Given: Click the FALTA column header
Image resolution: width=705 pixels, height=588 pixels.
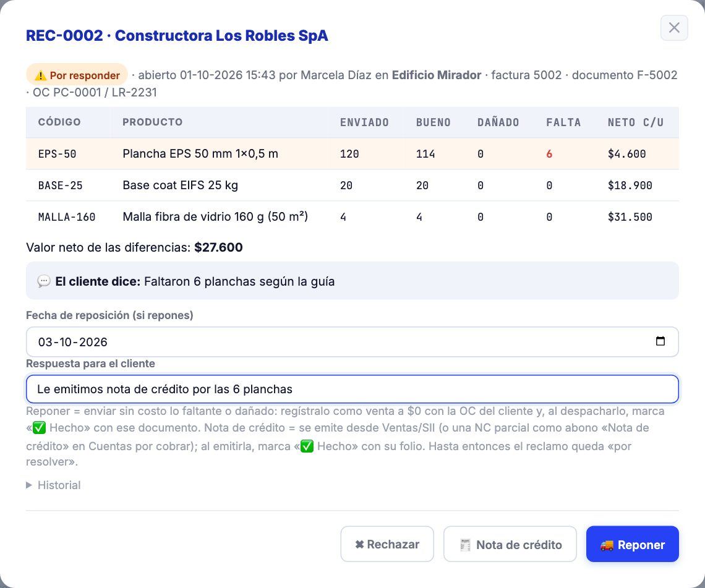Looking at the screenshot, I should click(x=563, y=122).
